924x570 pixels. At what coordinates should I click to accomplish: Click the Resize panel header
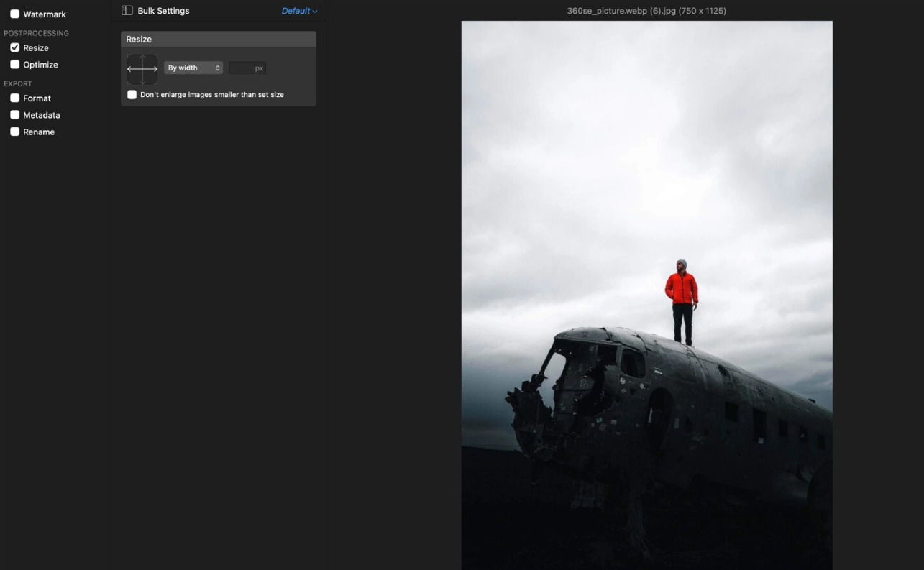[x=218, y=40]
